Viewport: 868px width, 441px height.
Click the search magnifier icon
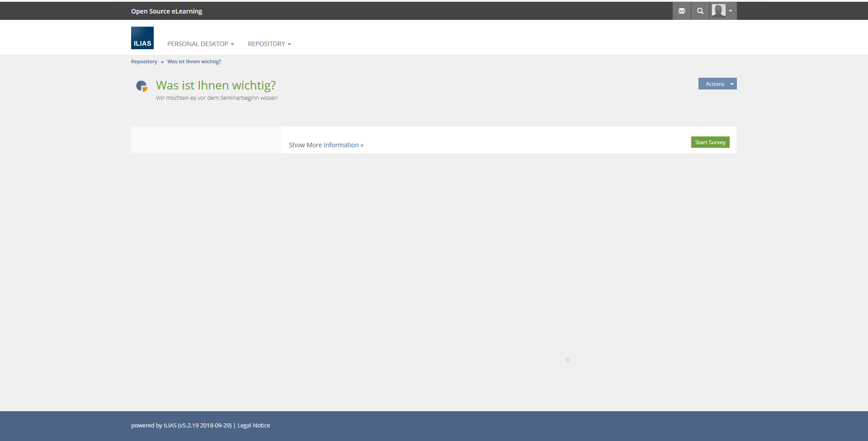tap(700, 11)
